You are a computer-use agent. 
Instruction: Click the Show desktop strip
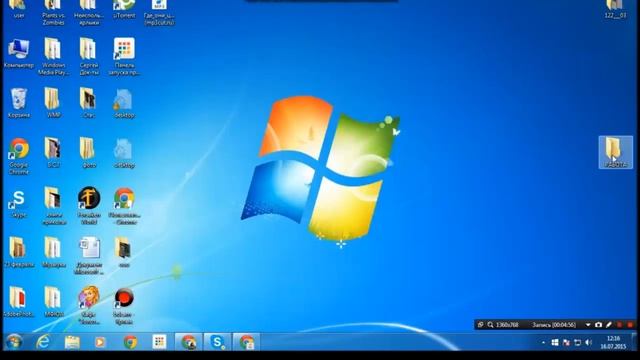pyautogui.click(x=634, y=342)
